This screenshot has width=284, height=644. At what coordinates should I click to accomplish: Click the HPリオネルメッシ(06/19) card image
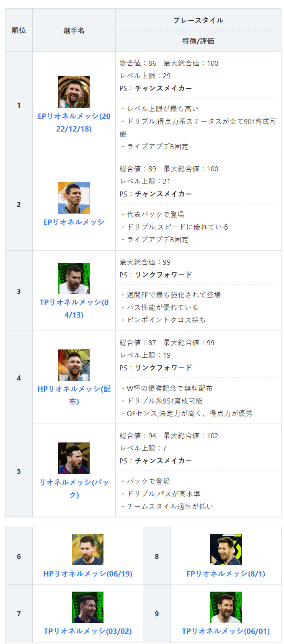[88, 549]
